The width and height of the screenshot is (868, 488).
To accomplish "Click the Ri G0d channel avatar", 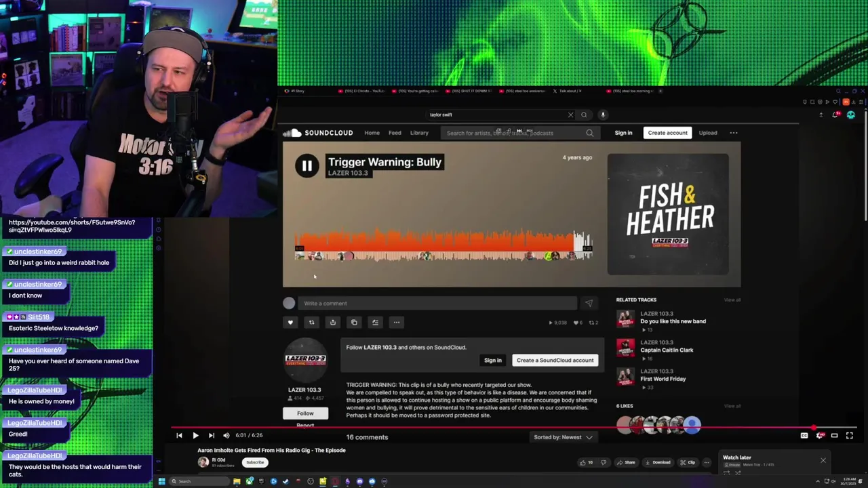I will tap(203, 462).
